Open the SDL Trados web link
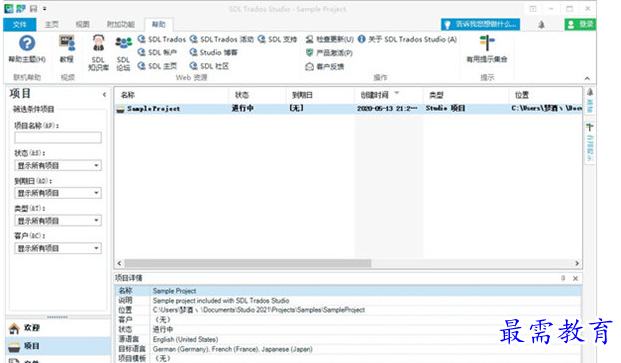Image resolution: width=621 pixels, height=363 pixels. [162, 39]
